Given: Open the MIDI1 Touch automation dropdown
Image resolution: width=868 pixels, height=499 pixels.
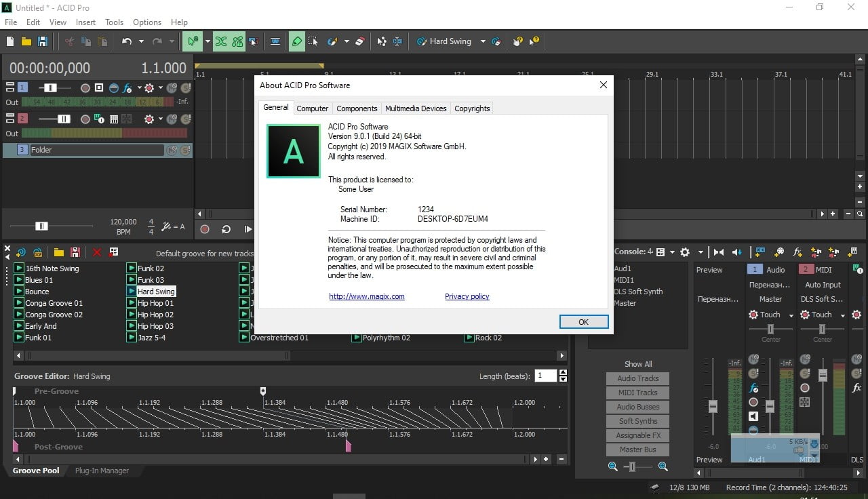Looking at the screenshot, I should tap(843, 315).
